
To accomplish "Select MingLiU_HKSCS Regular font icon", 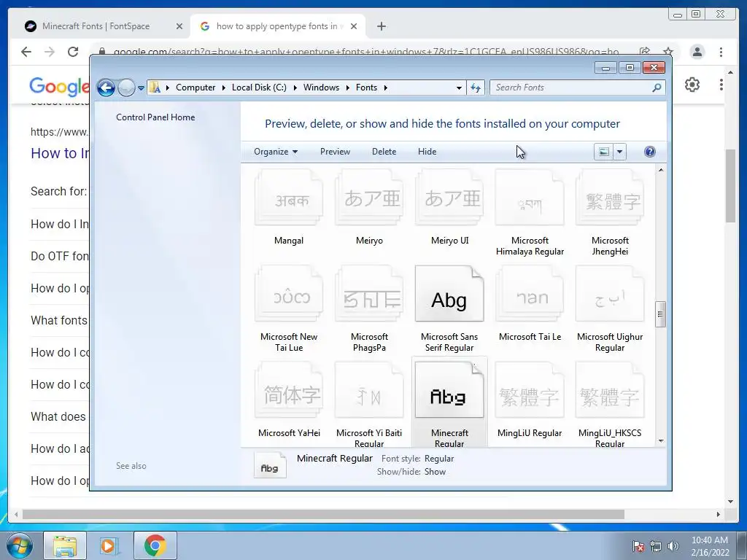I will 611,390.
